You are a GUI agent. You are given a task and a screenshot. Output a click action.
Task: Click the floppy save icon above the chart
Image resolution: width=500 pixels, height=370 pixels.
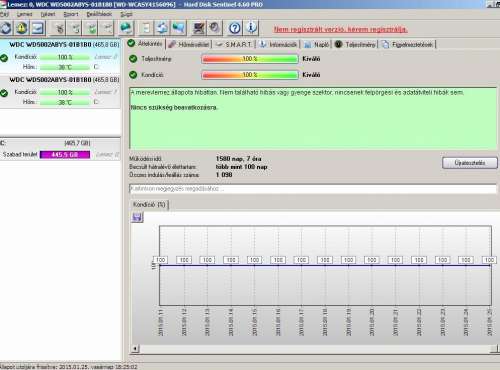tap(137, 218)
